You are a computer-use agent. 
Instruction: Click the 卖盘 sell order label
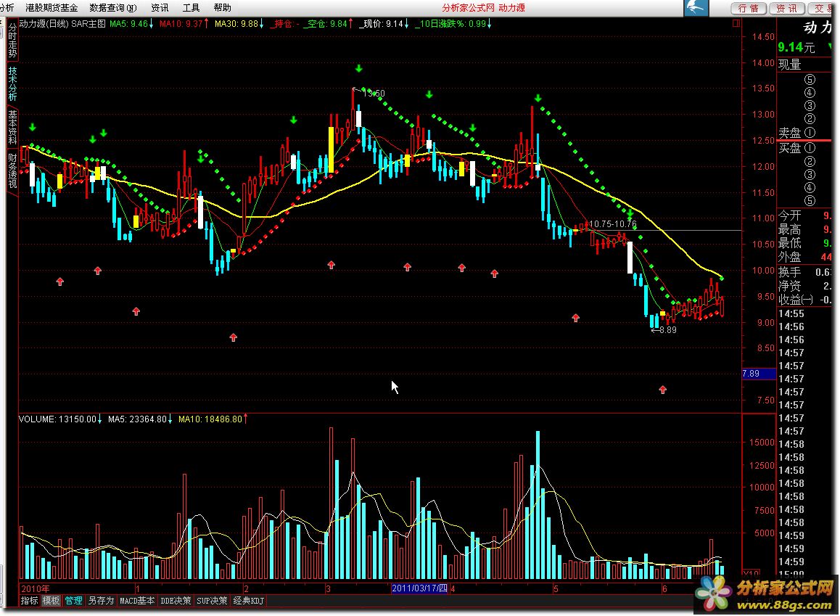pyautogui.click(x=790, y=132)
